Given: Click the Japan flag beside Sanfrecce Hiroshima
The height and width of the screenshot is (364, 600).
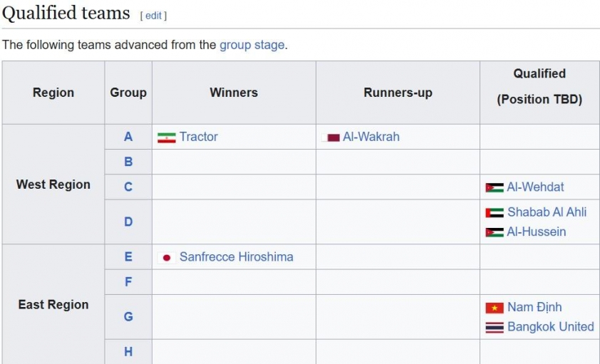Looking at the screenshot, I should (x=167, y=258).
